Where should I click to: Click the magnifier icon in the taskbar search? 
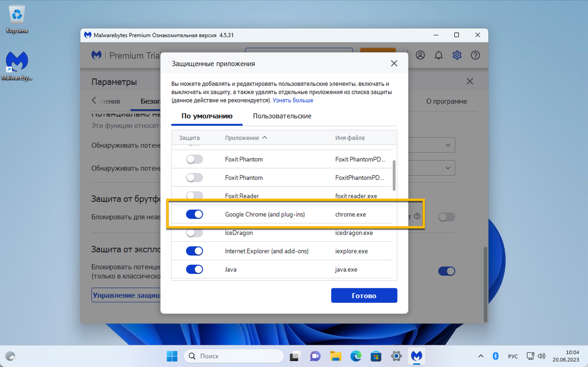click(192, 356)
